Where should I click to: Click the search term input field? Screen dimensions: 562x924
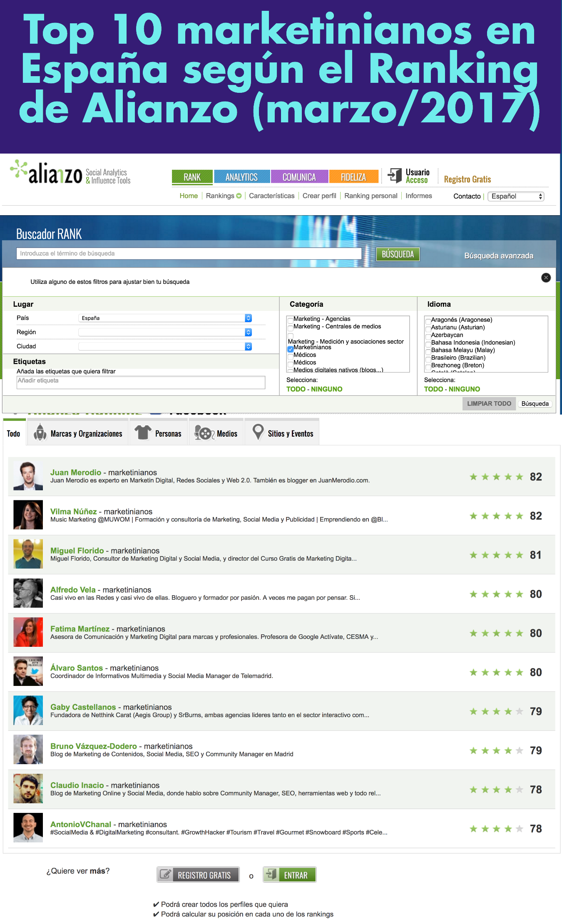[189, 253]
